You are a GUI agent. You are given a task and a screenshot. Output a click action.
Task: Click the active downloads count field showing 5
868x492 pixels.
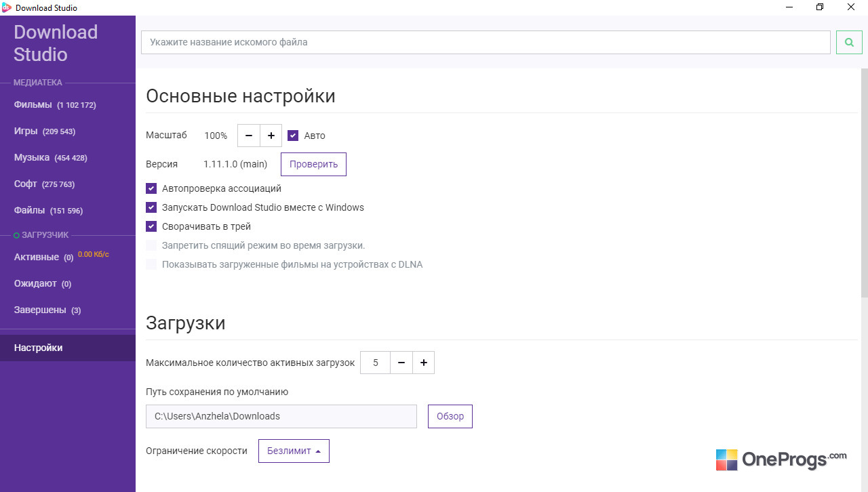coord(376,363)
